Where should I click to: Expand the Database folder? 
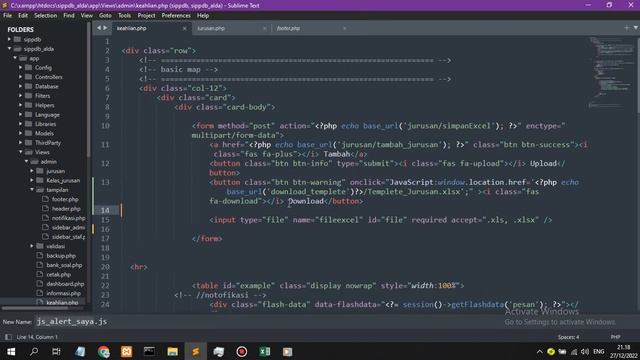(21, 86)
